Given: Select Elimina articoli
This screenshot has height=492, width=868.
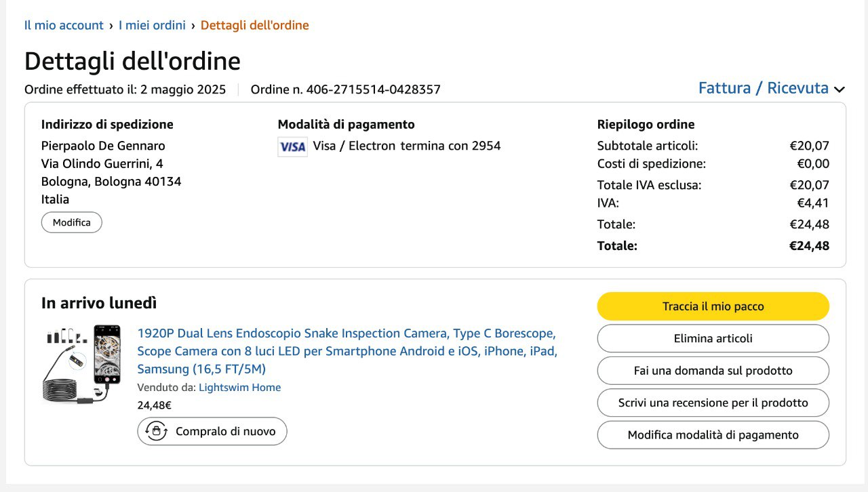Looking at the screenshot, I should (713, 338).
